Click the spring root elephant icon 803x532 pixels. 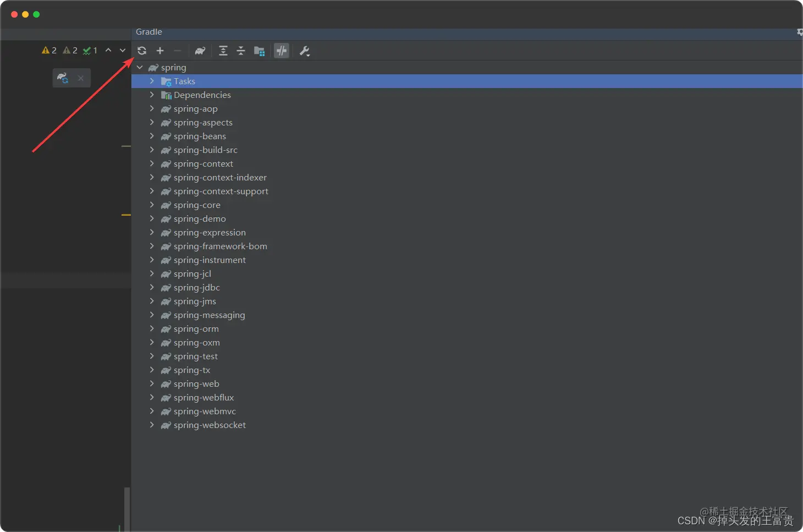(153, 68)
